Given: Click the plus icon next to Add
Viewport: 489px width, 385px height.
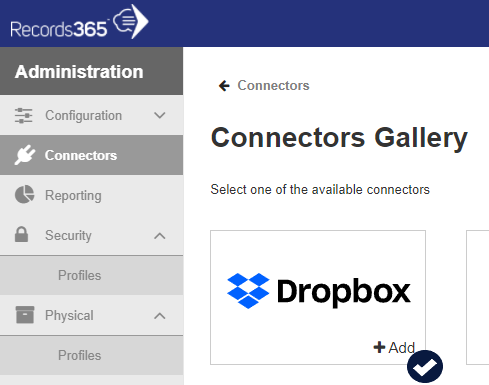Looking at the screenshot, I should tap(379, 347).
